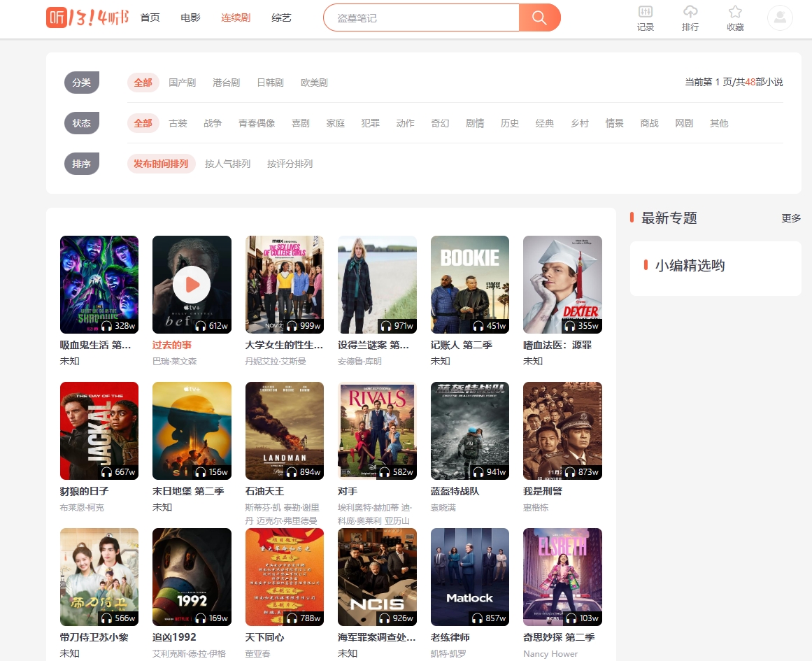Select 全部 in the 状态 row

point(143,123)
